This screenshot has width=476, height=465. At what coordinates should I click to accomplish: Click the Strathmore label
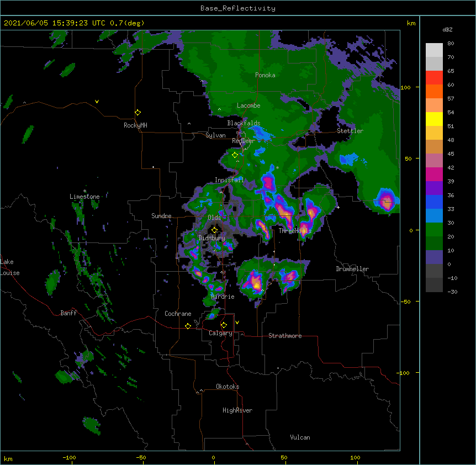pyautogui.click(x=285, y=336)
